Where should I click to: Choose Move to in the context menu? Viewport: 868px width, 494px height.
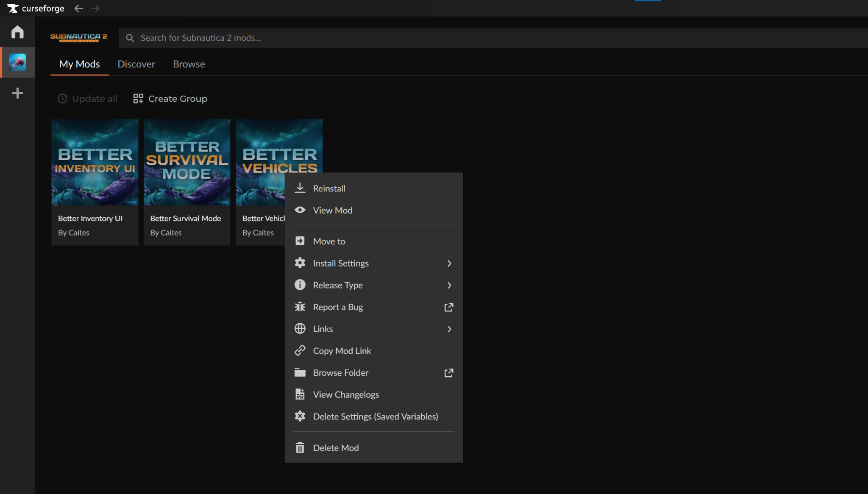374,241
